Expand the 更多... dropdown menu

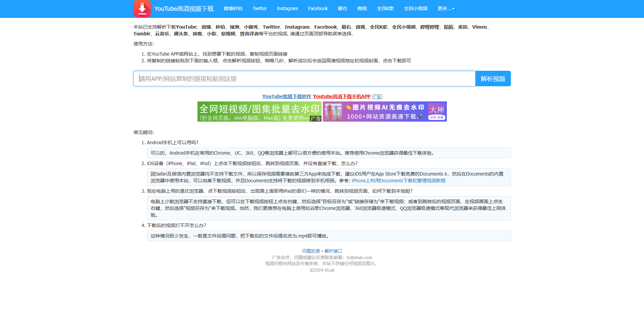(446, 8)
